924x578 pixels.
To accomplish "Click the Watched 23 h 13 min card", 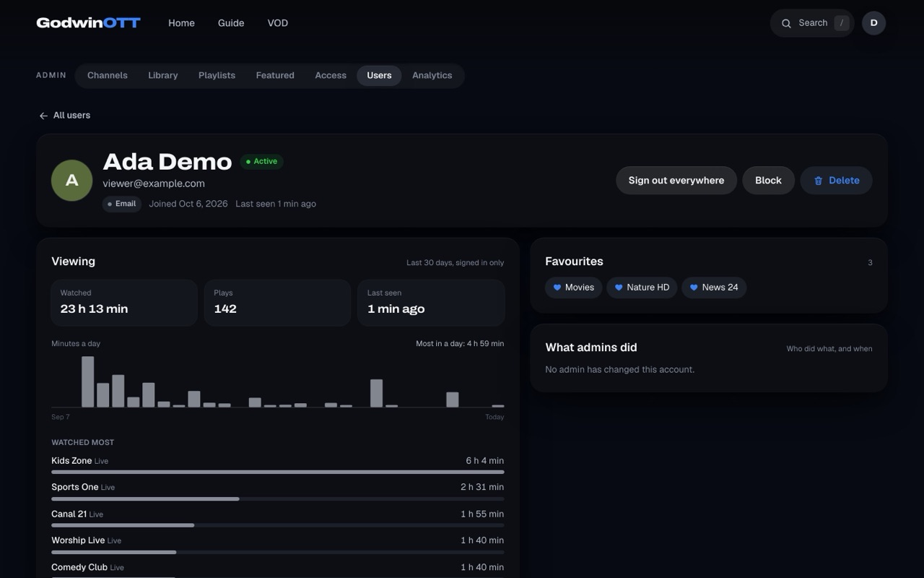I will pyautogui.click(x=124, y=303).
